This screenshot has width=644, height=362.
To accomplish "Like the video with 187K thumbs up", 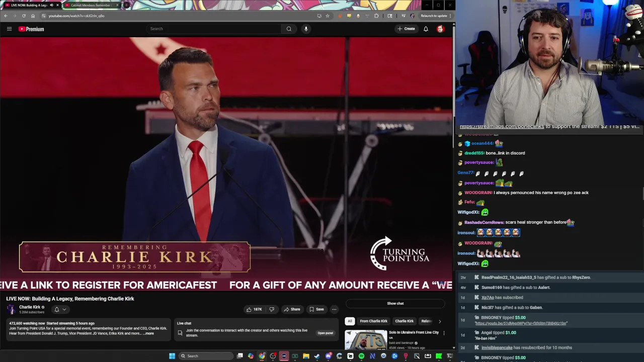I will (x=254, y=309).
